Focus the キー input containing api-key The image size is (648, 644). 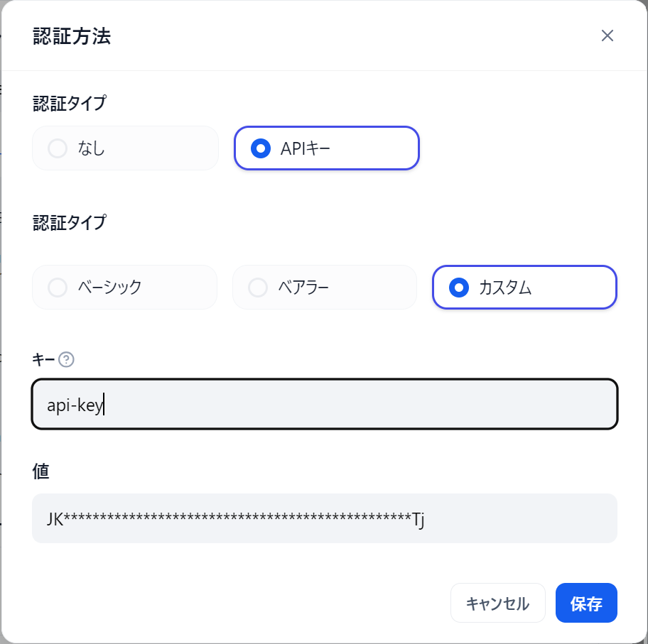pyautogui.click(x=325, y=404)
